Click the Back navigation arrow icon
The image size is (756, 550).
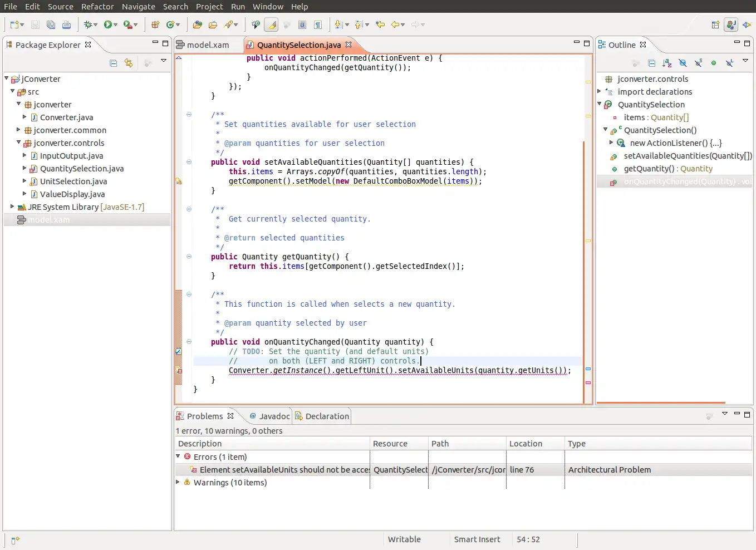(395, 24)
